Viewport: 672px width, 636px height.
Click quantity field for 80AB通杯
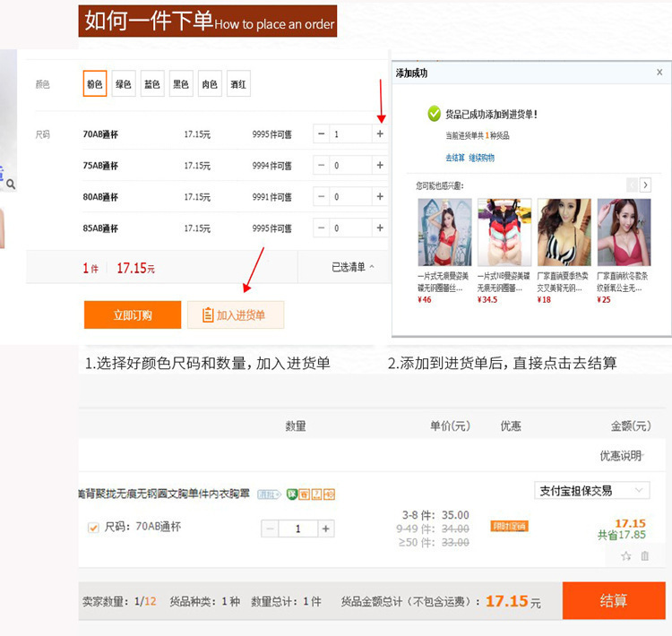pyautogui.click(x=350, y=196)
